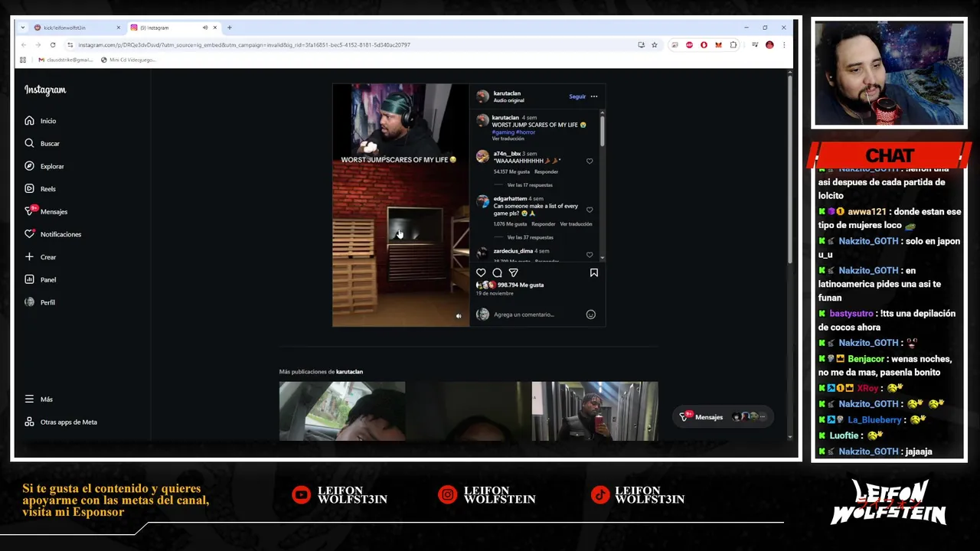Open the floating Mensajes chat widget
980x551 pixels.
point(722,417)
